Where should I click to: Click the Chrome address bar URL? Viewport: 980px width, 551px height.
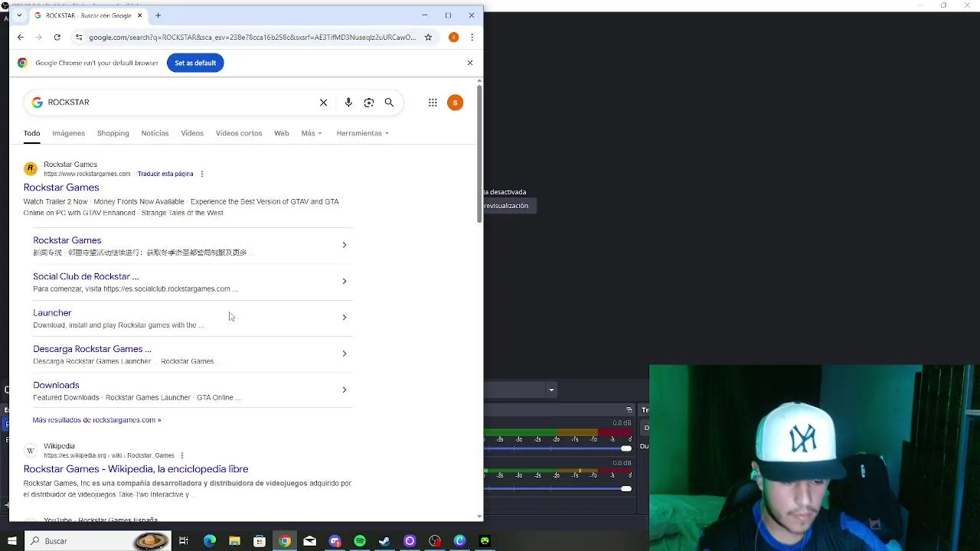point(252,37)
